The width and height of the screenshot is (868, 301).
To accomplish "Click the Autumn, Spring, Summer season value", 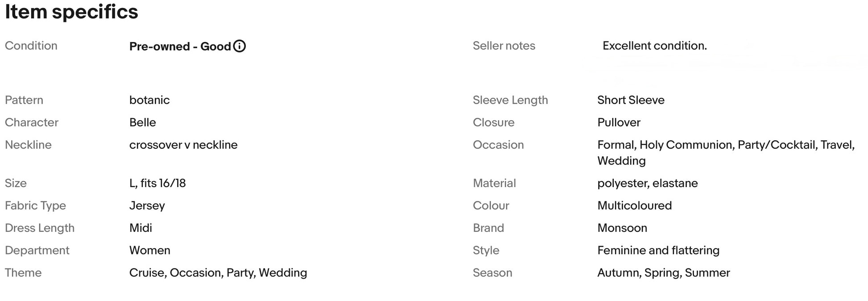I will (663, 272).
